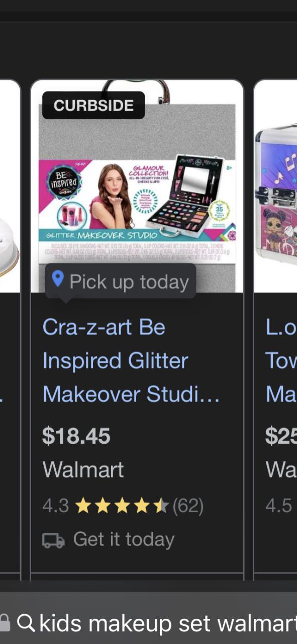Tap the Get it today text
This screenshot has height=644, width=297.
[124, 539]
